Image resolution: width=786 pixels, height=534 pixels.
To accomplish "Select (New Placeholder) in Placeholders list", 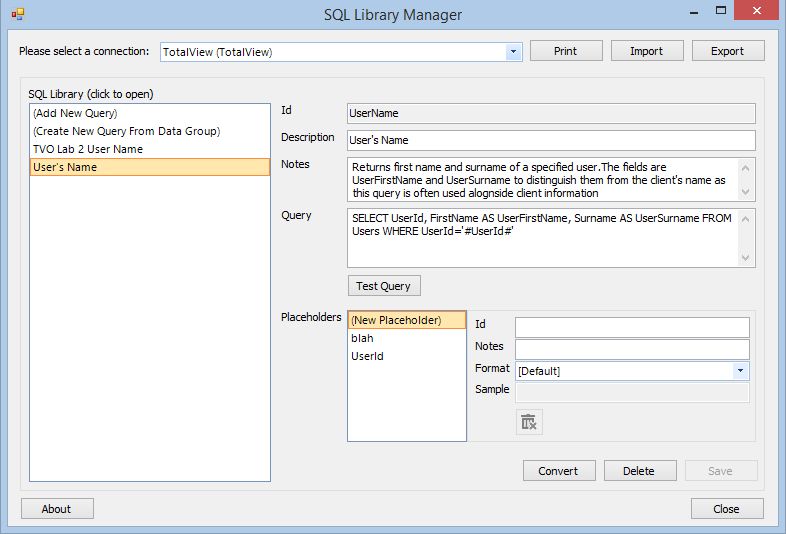I will 407,320.
